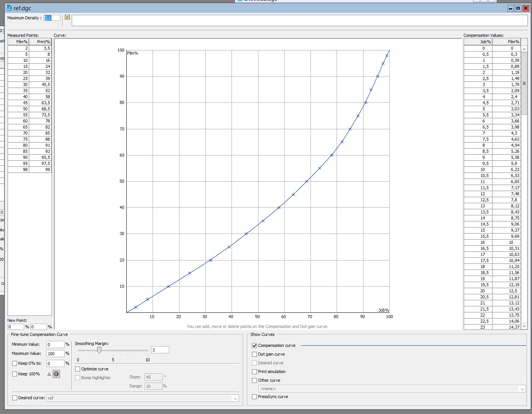Click the Film% header in Compensation Values
The width and height of the screenshot is (532, 414).
[507, 42]
